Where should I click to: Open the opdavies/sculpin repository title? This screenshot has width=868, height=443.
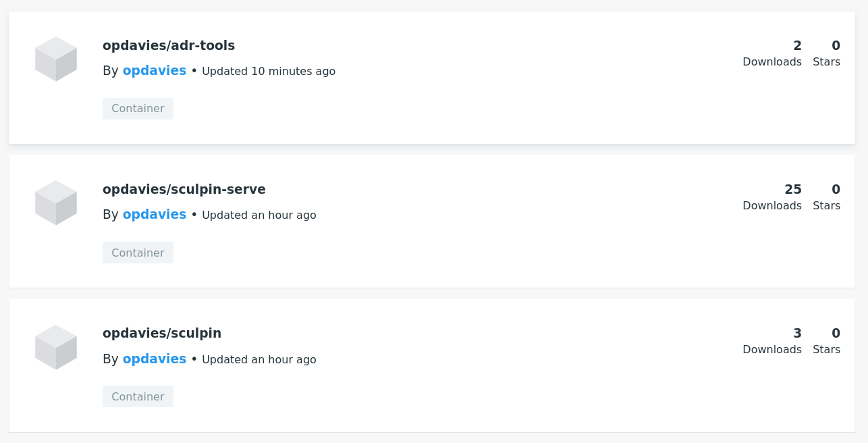click(x=162, y=334)
